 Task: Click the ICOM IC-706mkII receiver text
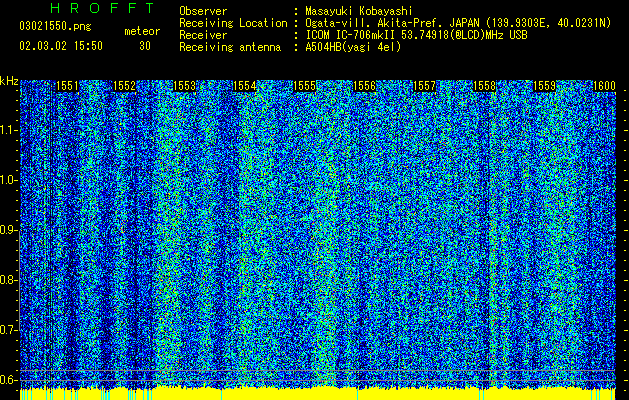(x=416, y=35)
